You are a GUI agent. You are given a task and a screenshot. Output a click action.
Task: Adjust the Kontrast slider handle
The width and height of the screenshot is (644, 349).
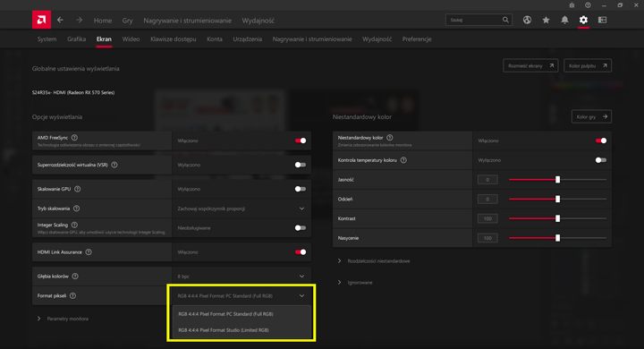558,218
